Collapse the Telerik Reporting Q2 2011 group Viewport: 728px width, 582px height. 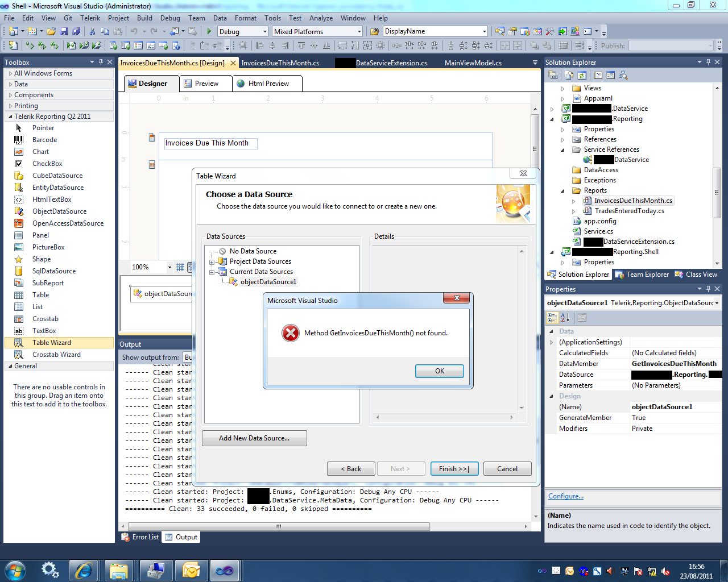click(10, 117)
